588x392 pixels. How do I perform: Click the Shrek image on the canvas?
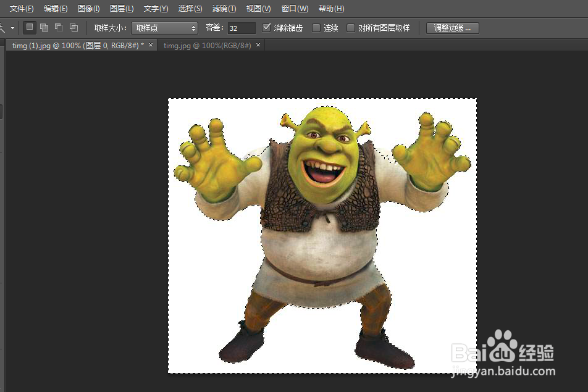(x=322, y=236)
